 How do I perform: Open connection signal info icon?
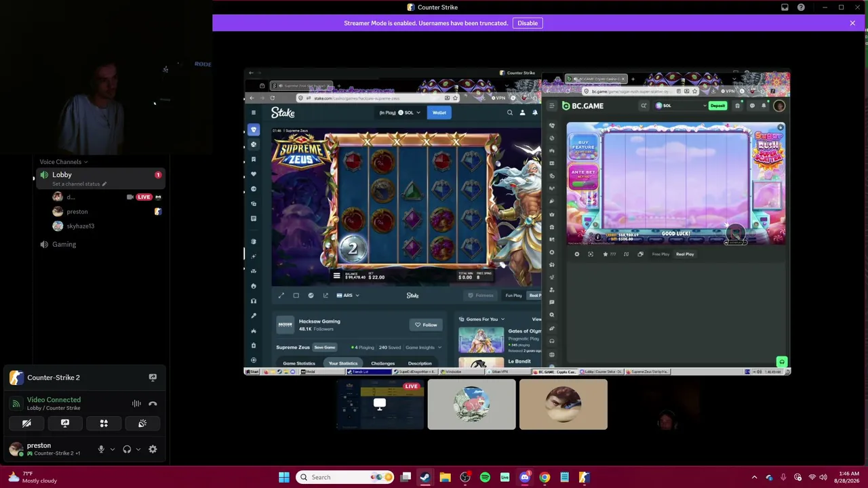[x=16, y=403]
